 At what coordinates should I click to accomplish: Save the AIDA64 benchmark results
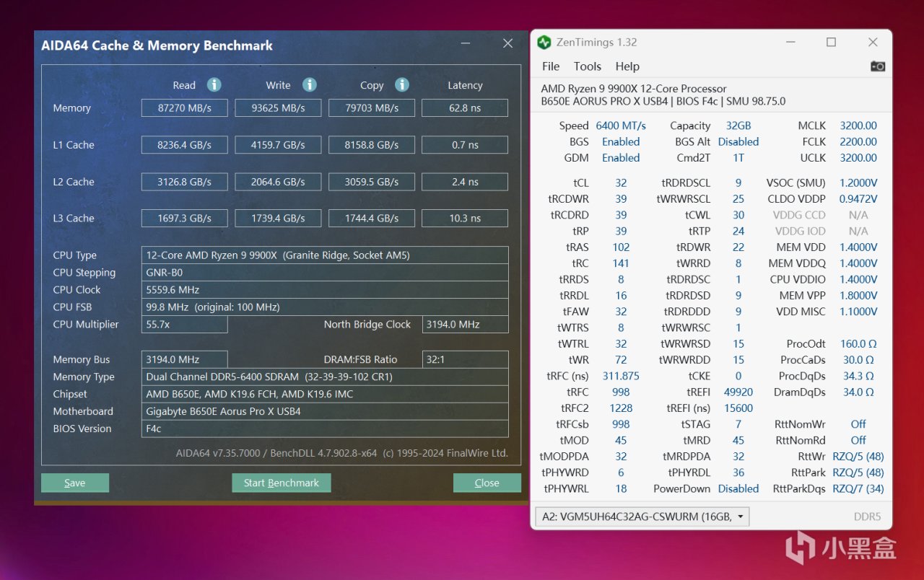75,483
